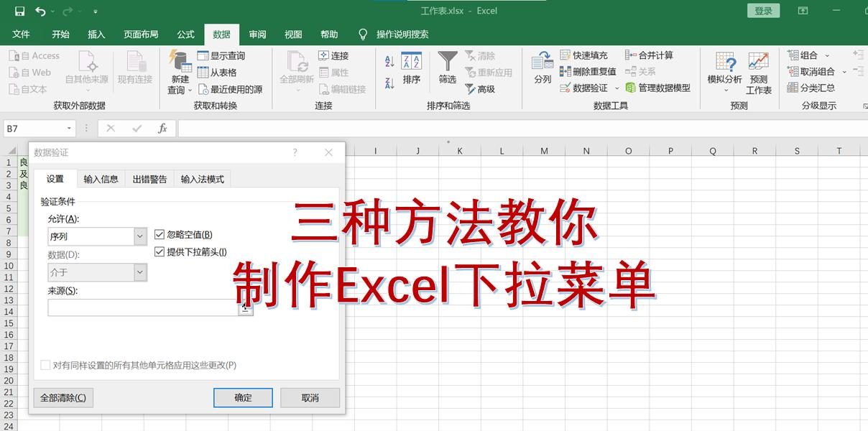This screenshot has width=868, height=431.
Task: Open the 帮助 ribbon tab
Action: click(329, 34)
